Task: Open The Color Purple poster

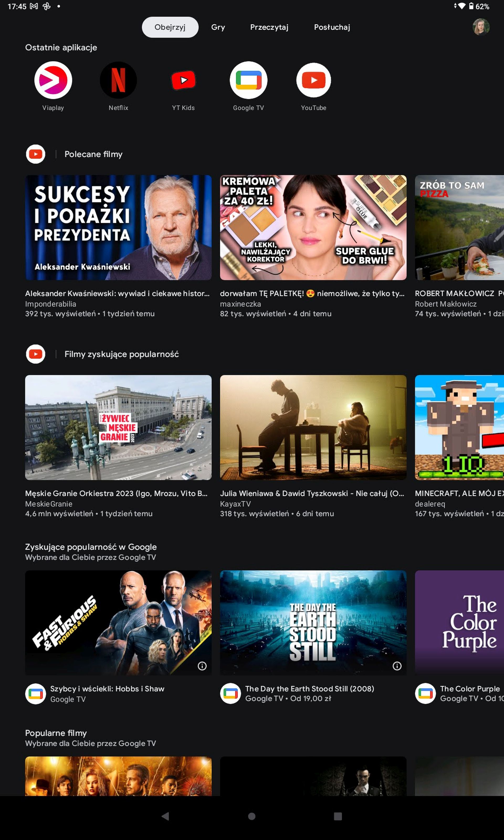Action: (x=460, y=623)
